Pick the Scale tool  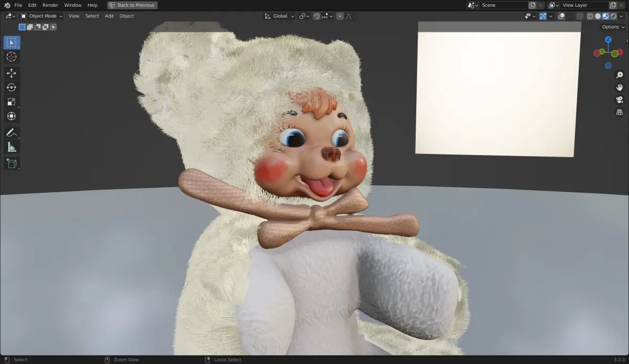12,102
